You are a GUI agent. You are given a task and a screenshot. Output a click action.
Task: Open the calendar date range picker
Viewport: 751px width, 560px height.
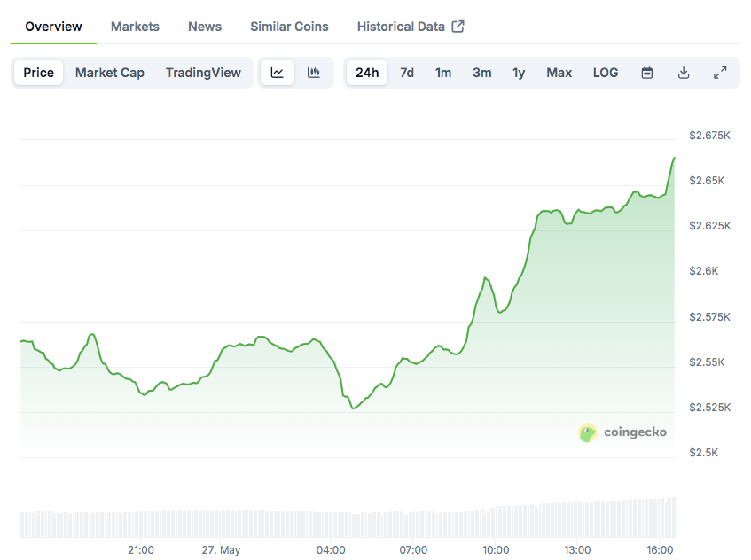tap(647, 73)
